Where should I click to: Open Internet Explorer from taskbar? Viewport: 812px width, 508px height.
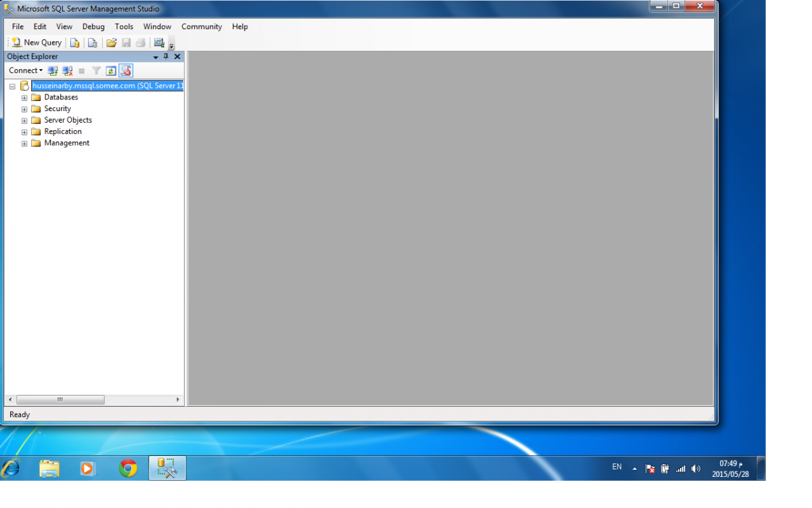[11, 468]
